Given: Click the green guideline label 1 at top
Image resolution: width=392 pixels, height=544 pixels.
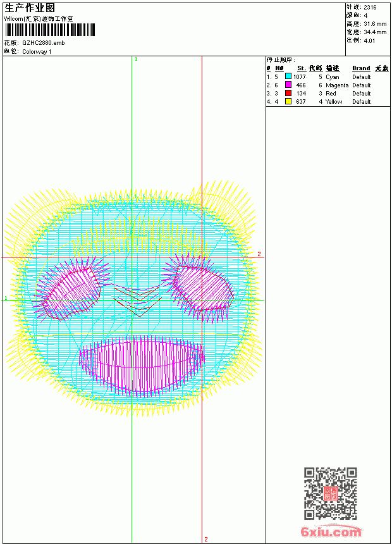Looking at the screenshot, I should [x=136, y=59].
